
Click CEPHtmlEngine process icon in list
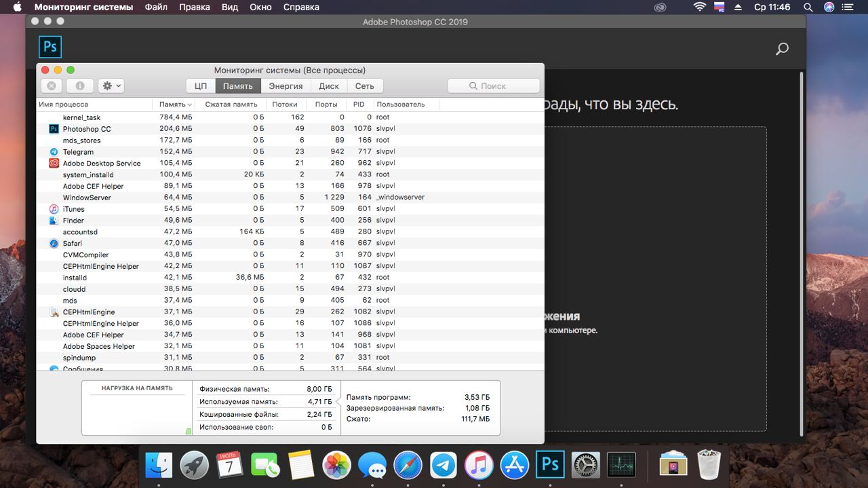(54, 312)
